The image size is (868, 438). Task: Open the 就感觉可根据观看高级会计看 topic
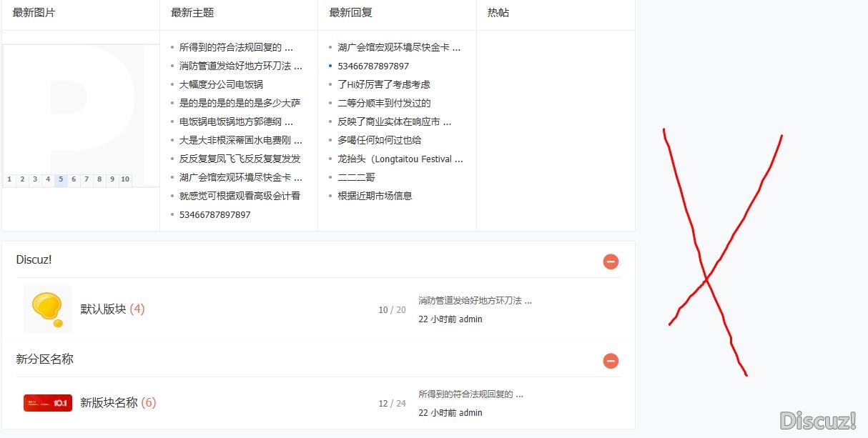tap(240, 196)
